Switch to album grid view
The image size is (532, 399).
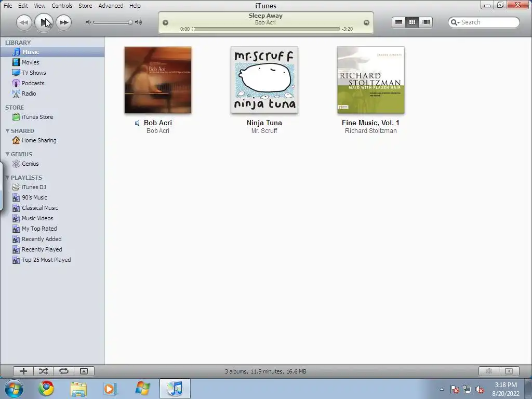point(412,22)
